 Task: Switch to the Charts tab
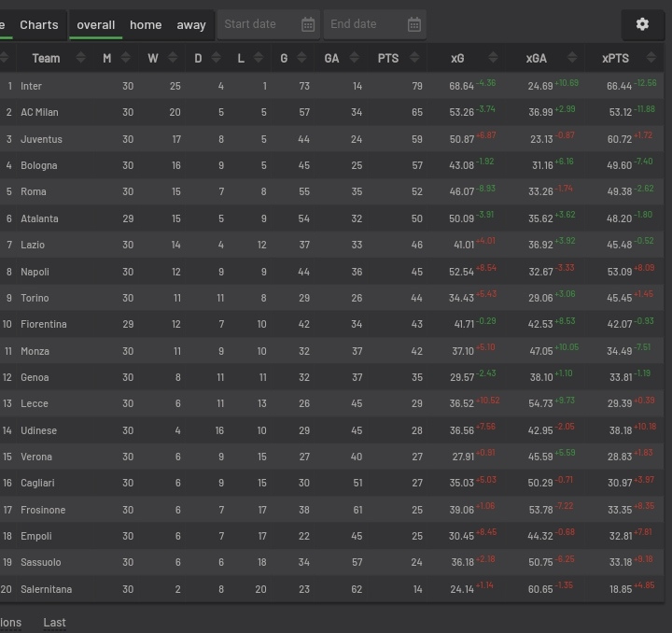coord(39,25)
